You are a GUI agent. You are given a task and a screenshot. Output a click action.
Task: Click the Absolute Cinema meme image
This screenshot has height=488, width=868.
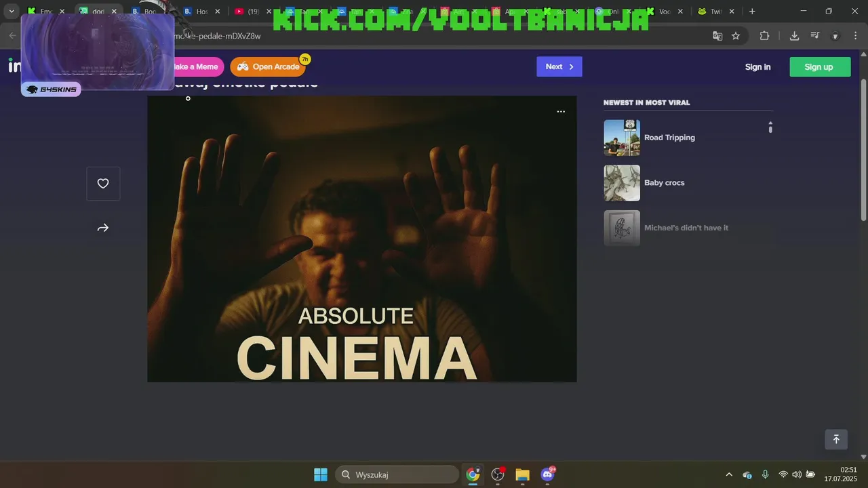tap(362, 239)
